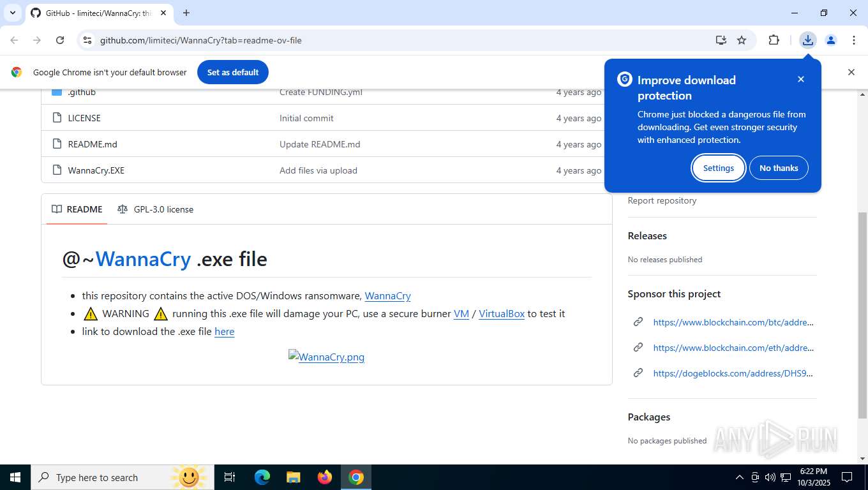Click the Chrome taskbar icon
The width and height of the screenshot is (868, 490).
(x=356, y=477)
